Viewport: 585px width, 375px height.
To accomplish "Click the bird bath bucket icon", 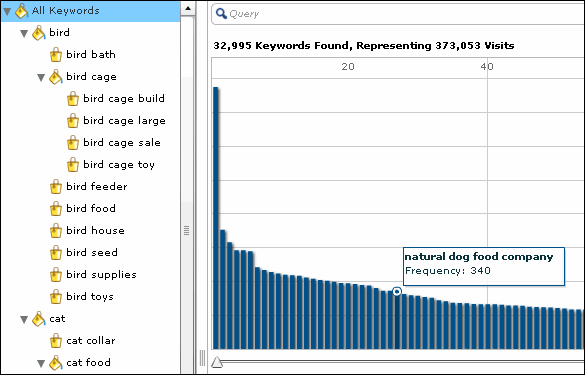I will coord(56,54).
